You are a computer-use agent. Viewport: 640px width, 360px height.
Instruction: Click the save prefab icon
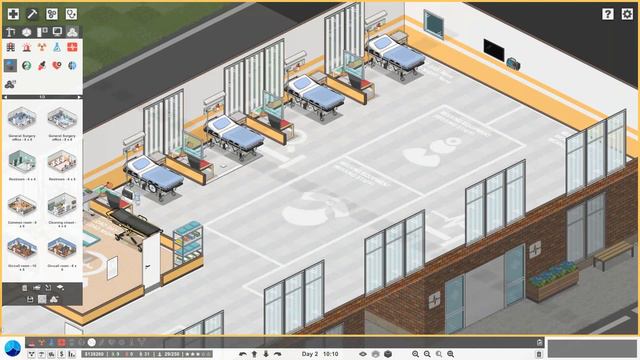30,299
